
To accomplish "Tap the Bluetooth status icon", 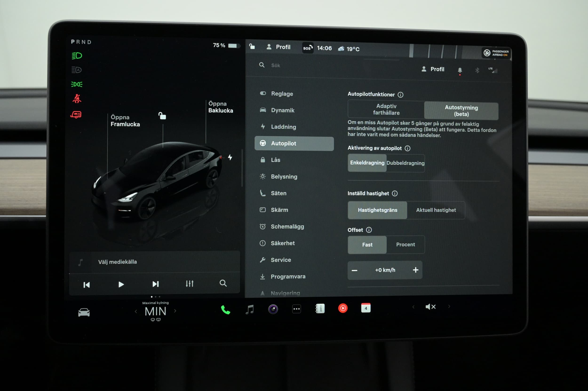I will pyautogui.click(x=477, y=70).
